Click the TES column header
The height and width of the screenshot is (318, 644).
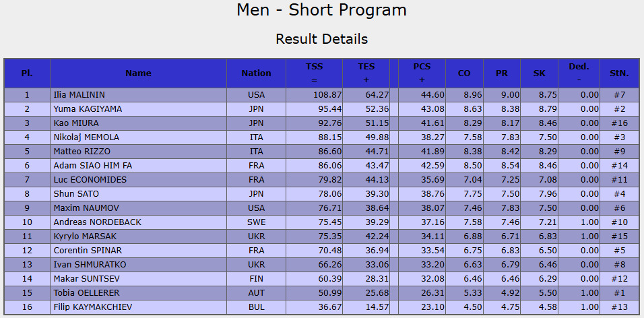tap(366, 73)
